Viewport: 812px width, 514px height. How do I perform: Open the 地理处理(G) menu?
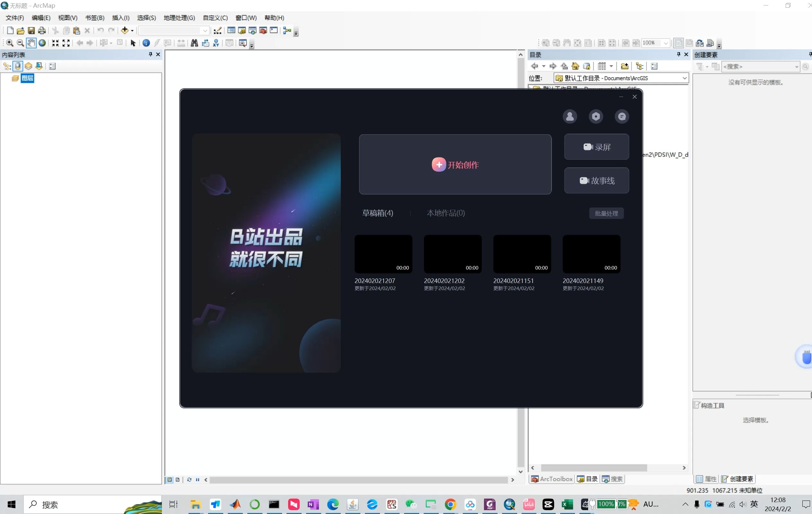[x=179, y=18]
